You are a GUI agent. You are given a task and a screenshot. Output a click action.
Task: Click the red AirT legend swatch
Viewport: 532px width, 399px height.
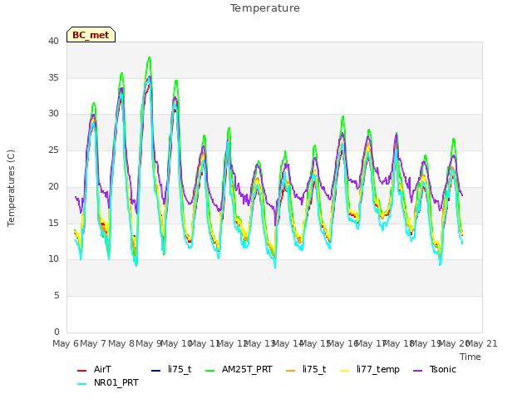81,370
